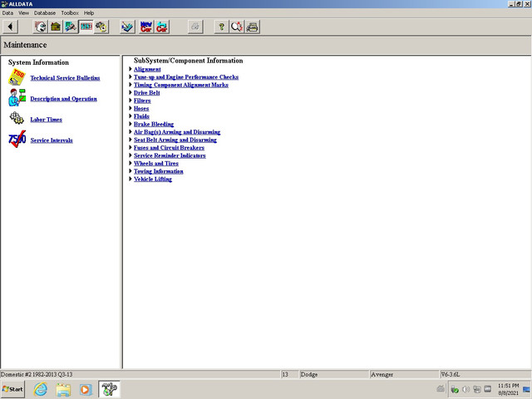This screenshot has height=399, width=532.
Task: Click the Description and Operation person icon
Action: [x=17, y=98]
